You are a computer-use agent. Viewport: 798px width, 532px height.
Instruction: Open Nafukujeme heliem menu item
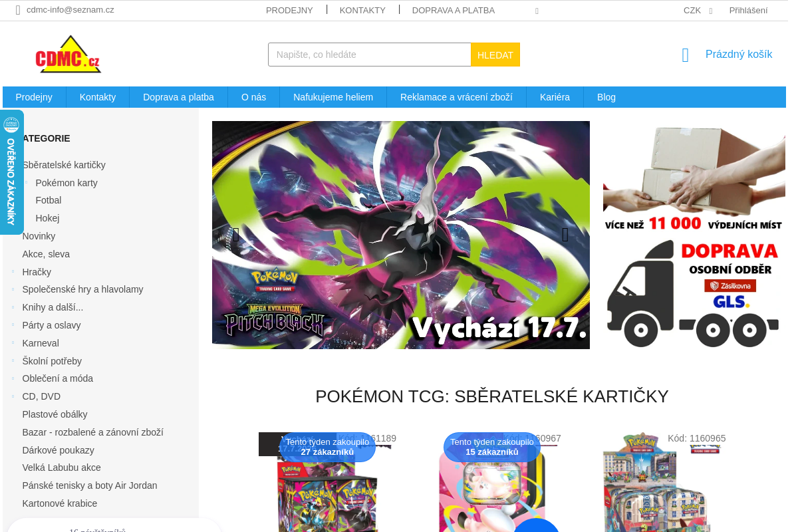pyautogui.click(x=333, y=97)
